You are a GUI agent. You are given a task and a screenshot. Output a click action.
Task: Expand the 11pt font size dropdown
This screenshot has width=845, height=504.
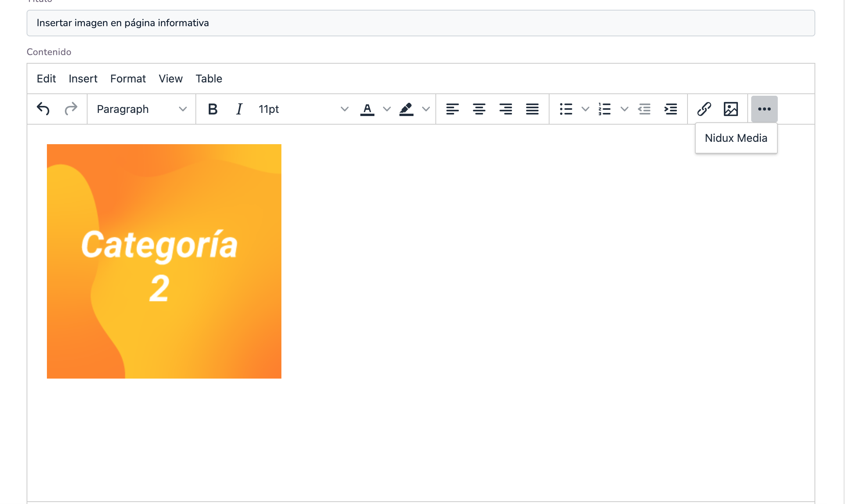tap(303, 109)
